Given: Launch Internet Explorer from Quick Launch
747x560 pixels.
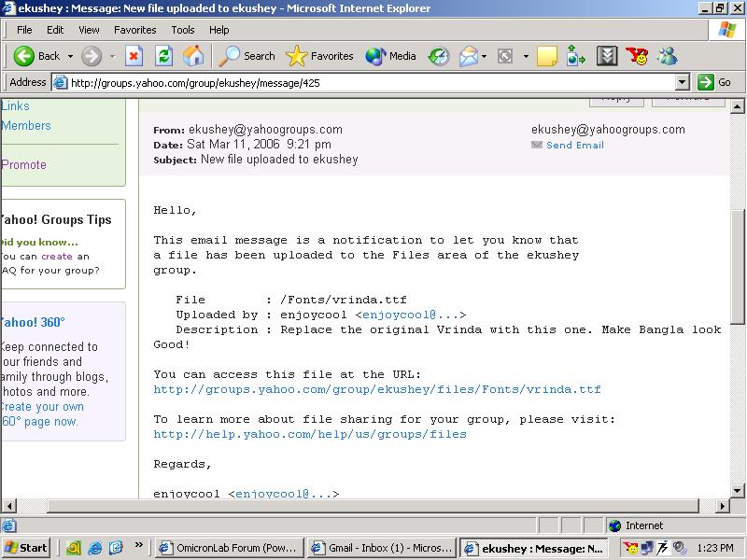Looking at the screenshot, I should 95,548.
